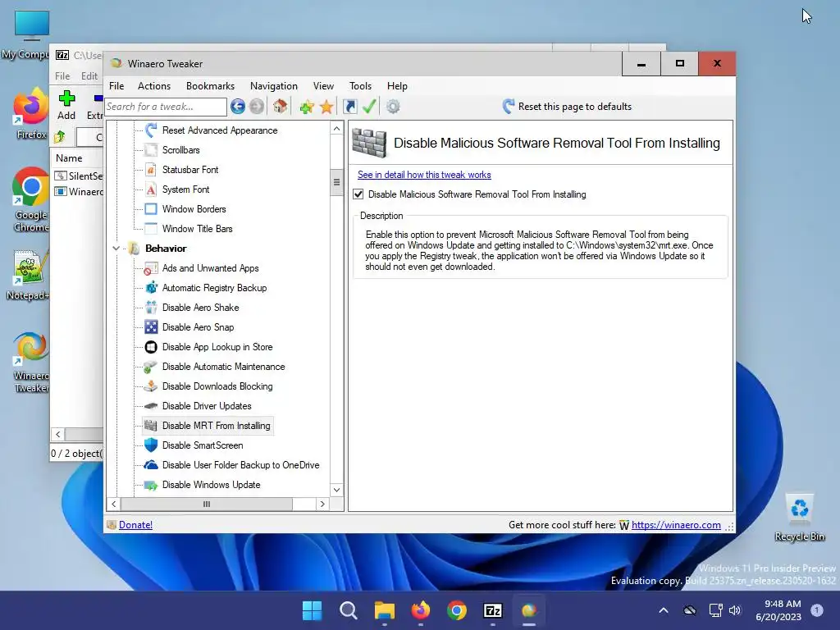Click the Disable Aero Snap icon
The width and height of the screenshot is (840, 630).
[151, 327]
